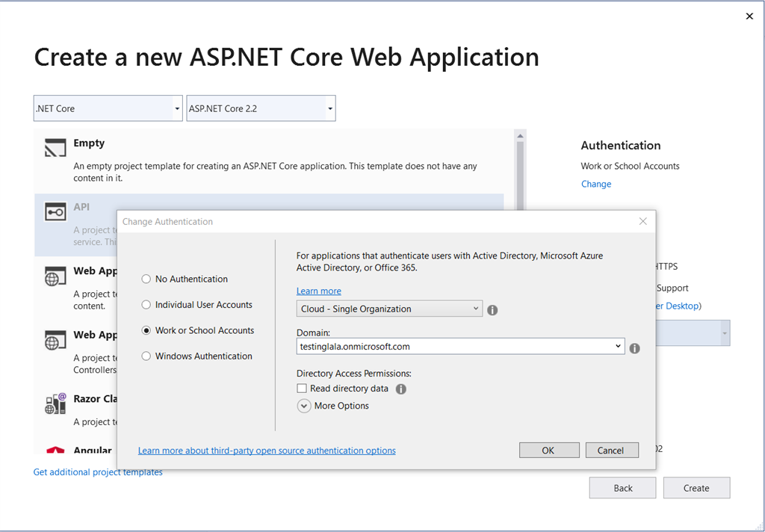Click OK in the Change Authentication dialog
The width and height of the screenshot is (765, 532).
(549, 451)
